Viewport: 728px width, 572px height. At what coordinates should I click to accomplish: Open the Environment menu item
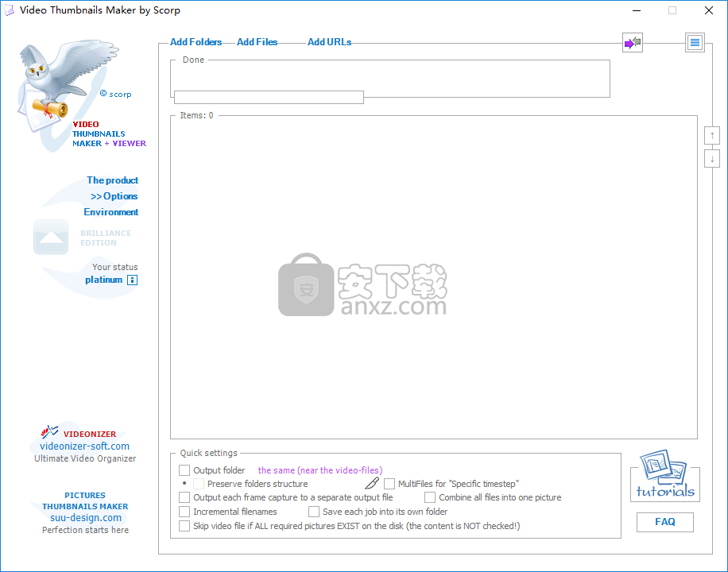(x=111, y=211)
